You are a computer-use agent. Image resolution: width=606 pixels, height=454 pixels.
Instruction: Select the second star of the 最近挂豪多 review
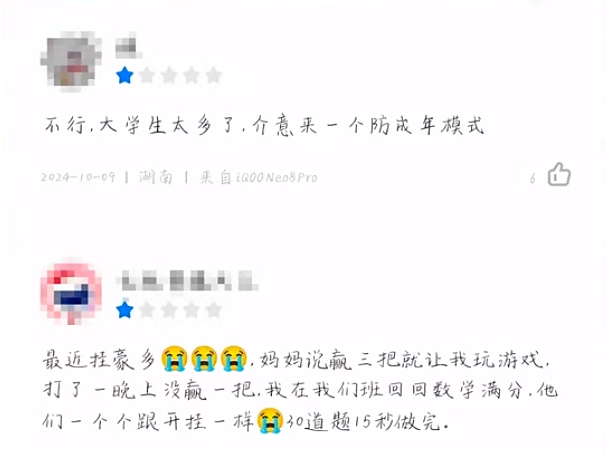point(147,310)
